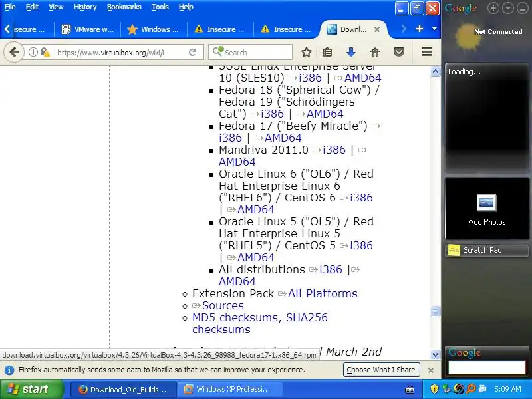Open the Bookmarks menu
This screenshot has width=532, height=399.
(124, 7)
